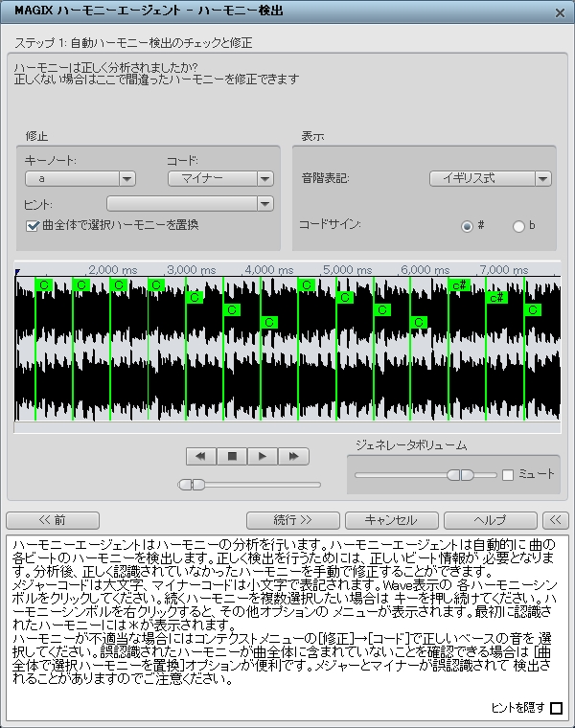The width and height of the screenshot is (575, 728).
Task: Go back with the << 前 button
Action: [53, 520]
